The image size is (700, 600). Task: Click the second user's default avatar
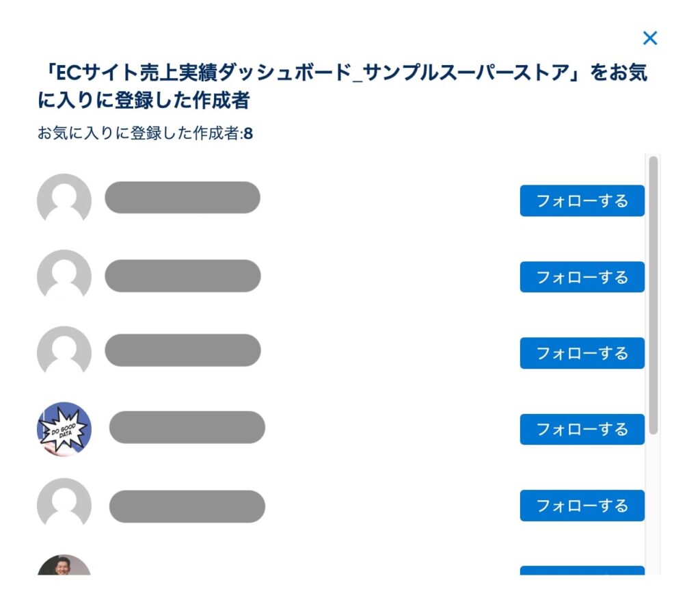pos(64,276)
